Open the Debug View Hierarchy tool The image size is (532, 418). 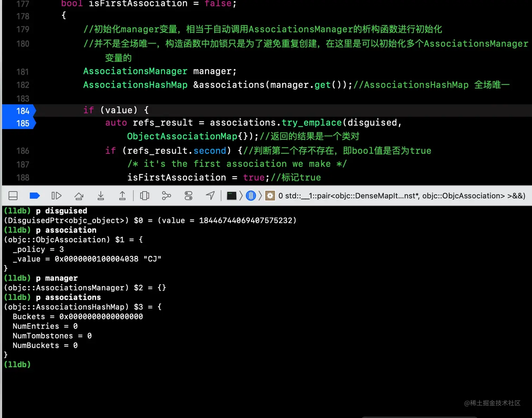click(x=145, y=196)
